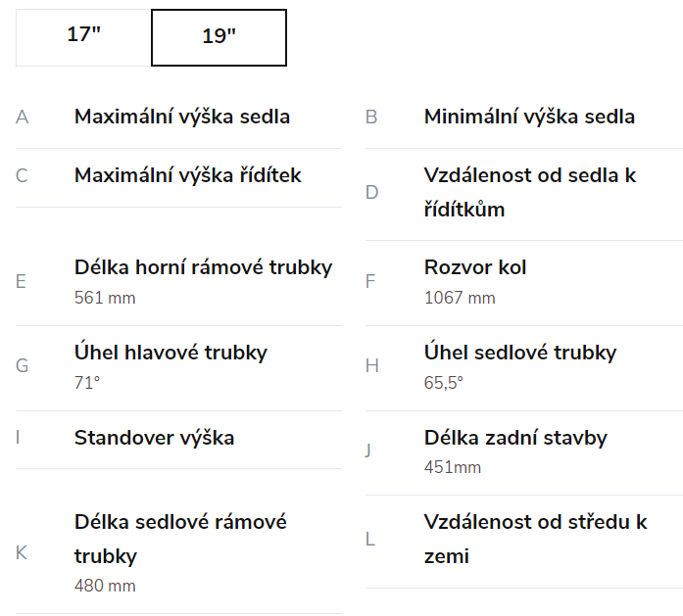The image size is (683, 616).
Task: Select the Rozvor kol heading
Action: click(x=475, y=267)
